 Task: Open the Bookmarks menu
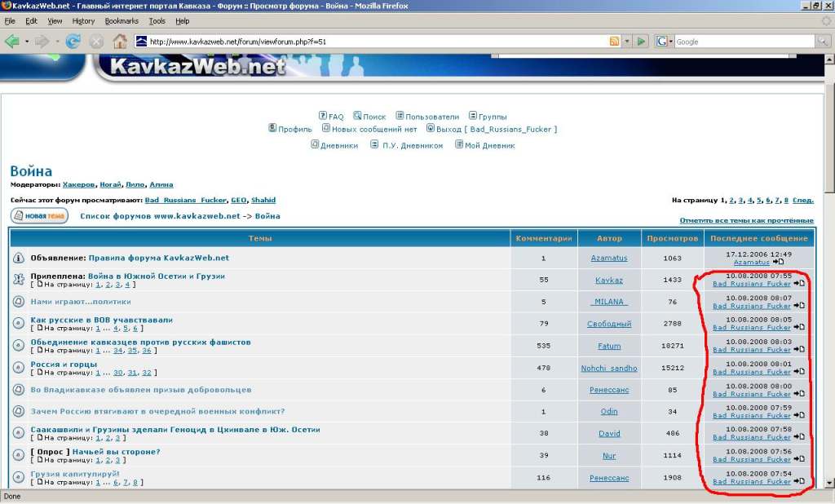[121, 20]
